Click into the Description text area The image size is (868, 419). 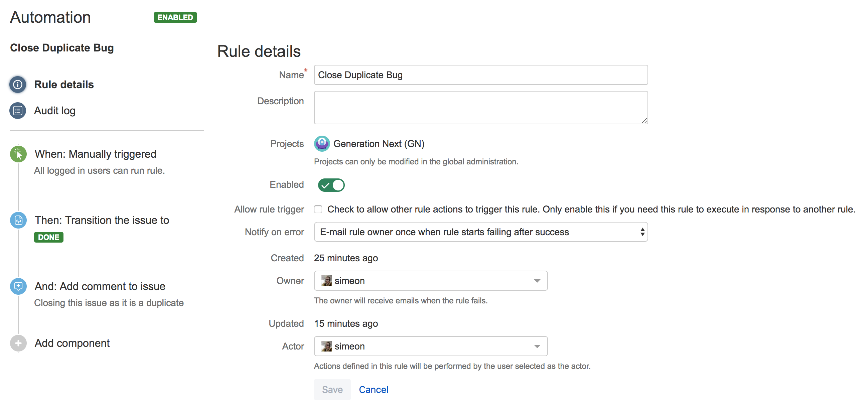point(480,108)
